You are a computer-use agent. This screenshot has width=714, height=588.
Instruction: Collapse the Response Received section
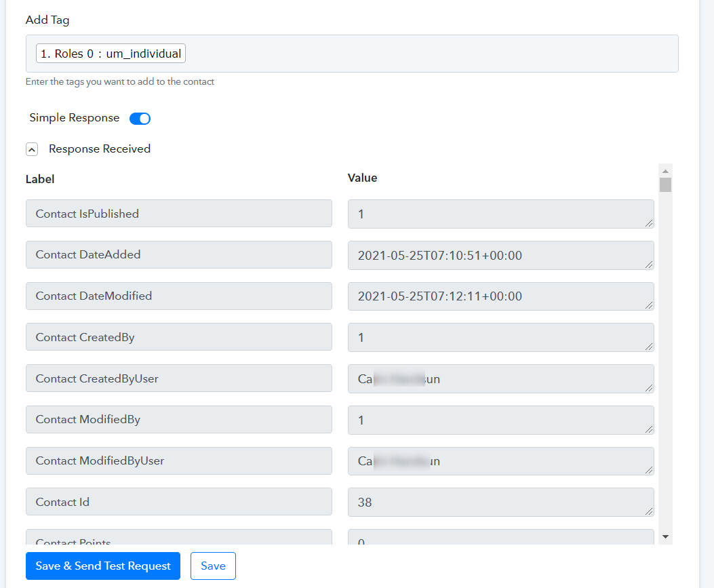point(32,149)
